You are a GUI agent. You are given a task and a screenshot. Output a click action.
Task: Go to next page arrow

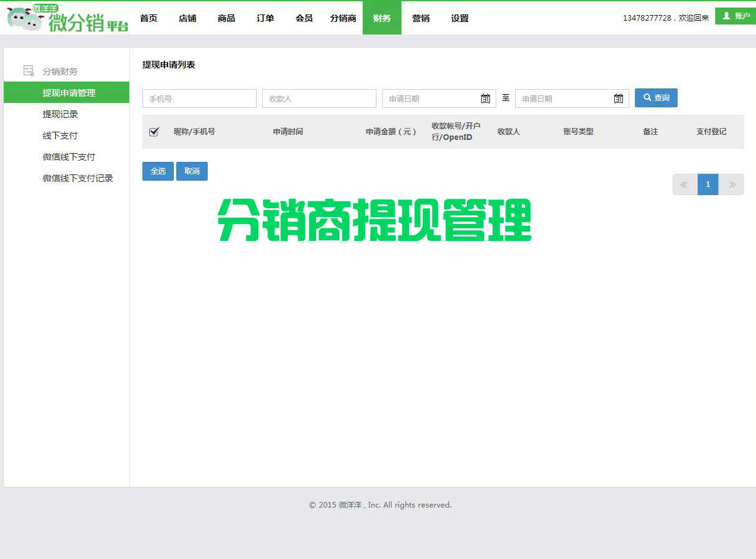click(x=732, y=184)
